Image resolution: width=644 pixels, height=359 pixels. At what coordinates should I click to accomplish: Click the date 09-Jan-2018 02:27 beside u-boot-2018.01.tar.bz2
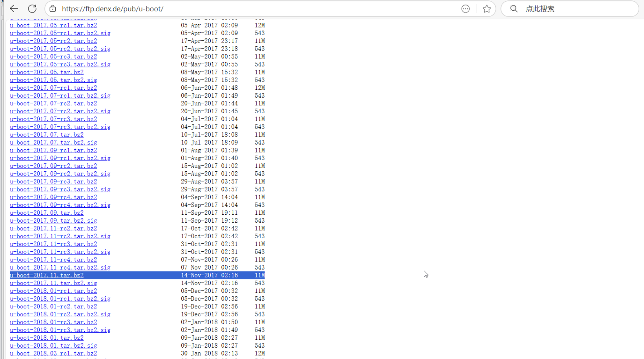tap(209, 338)
